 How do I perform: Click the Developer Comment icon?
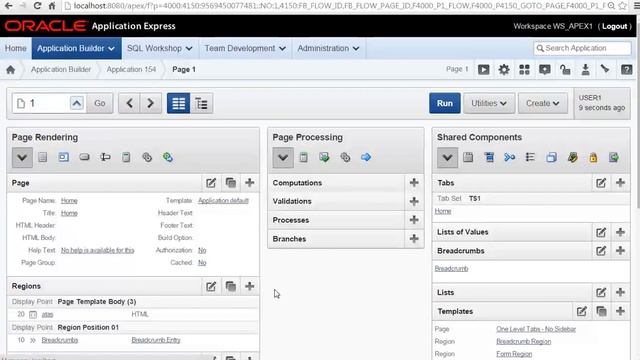coord(545,70)
